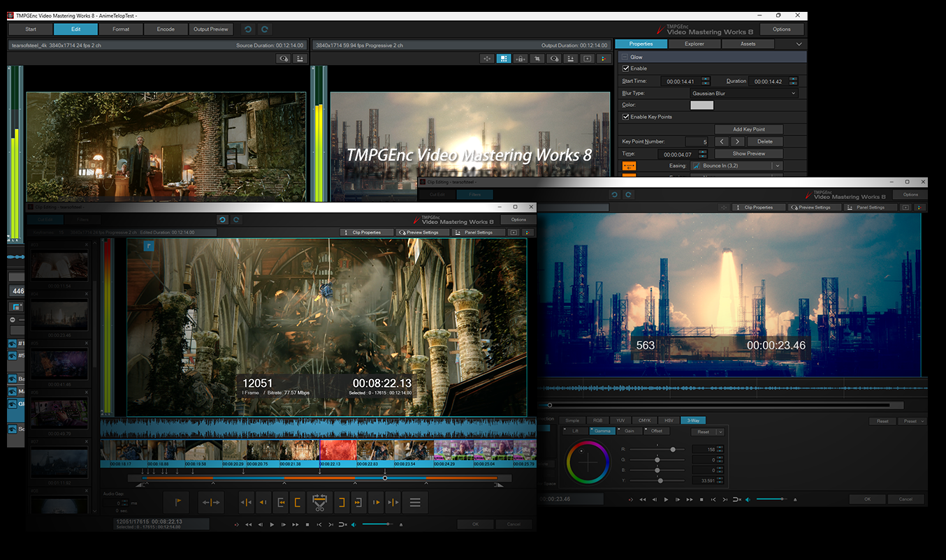Click the Encode button in top bar

166,29
